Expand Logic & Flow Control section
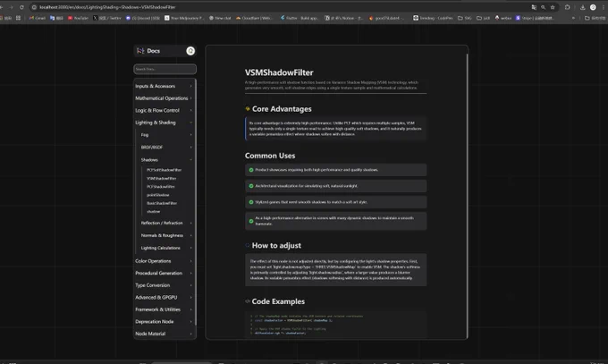Screen dimensions: 608x364 click(164, 110)
